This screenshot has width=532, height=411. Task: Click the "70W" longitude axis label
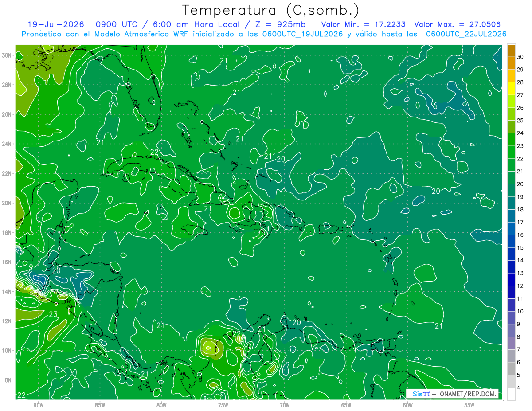(285, 405)
